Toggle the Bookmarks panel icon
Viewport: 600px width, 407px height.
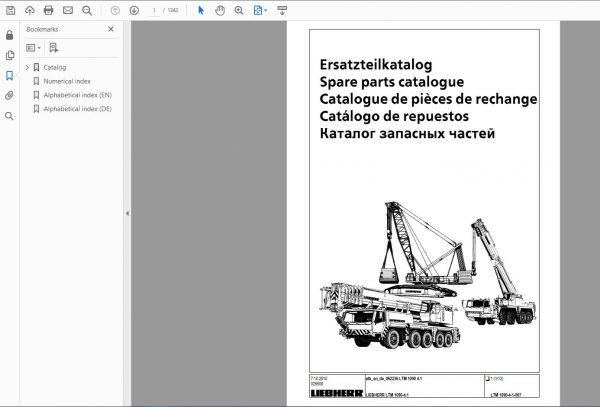[x=10, y=75]
